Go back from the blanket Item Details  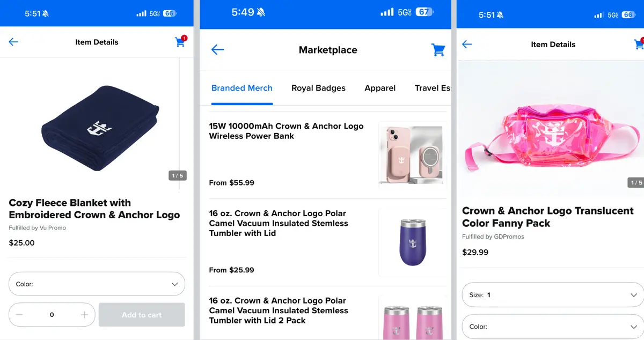click(13, 42)
